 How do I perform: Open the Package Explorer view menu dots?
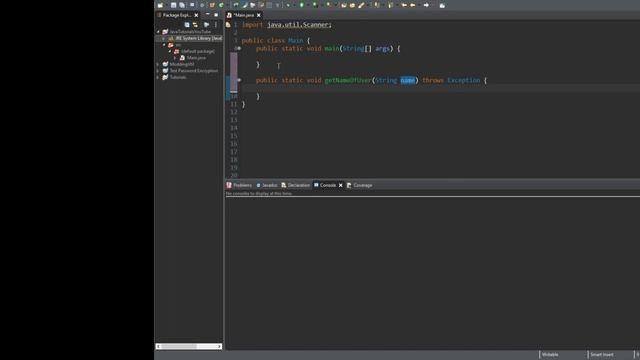(x=216, y=24)
